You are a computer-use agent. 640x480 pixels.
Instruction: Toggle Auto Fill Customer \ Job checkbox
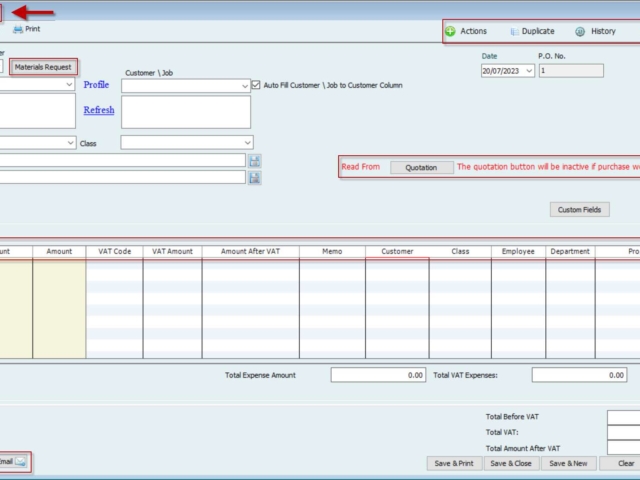coord(256,85)
